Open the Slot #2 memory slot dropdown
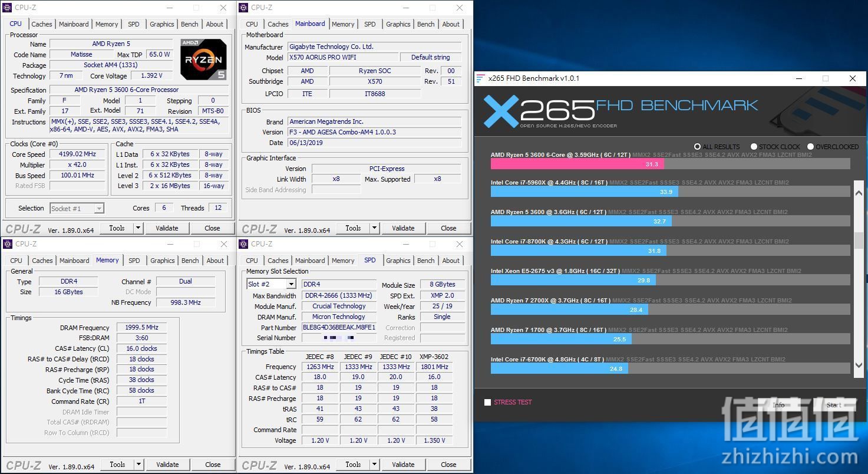The width and height of the screenshot is (868, 474). coord(291,284)
